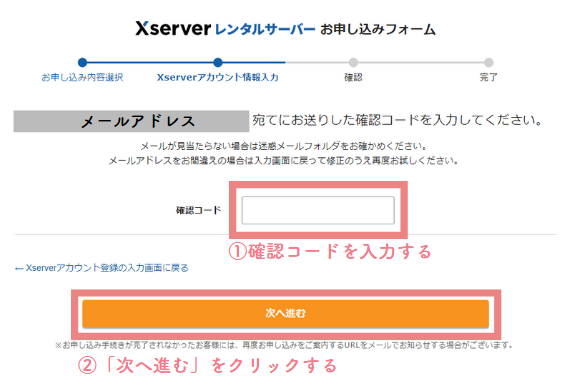
Task: Select the 完了 step label
Action: tap(488, 77)
